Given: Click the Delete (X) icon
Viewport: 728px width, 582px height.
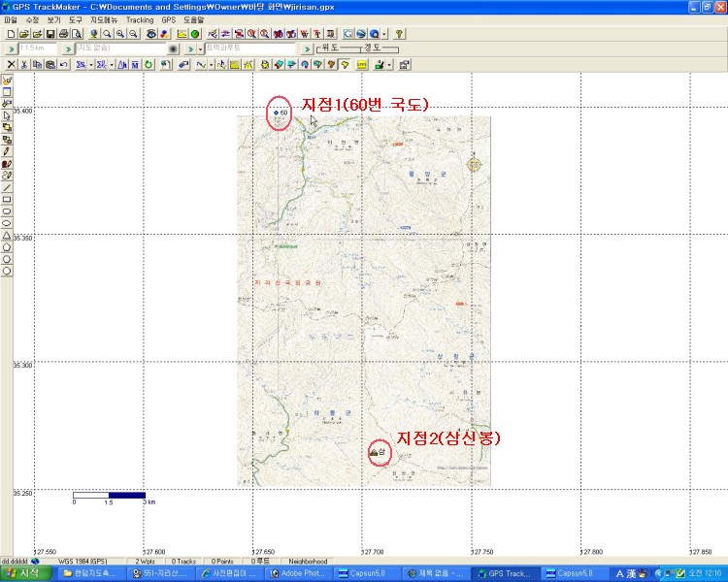Looking at the screenshot, I should pyautogui.click(x=11, y=65).
